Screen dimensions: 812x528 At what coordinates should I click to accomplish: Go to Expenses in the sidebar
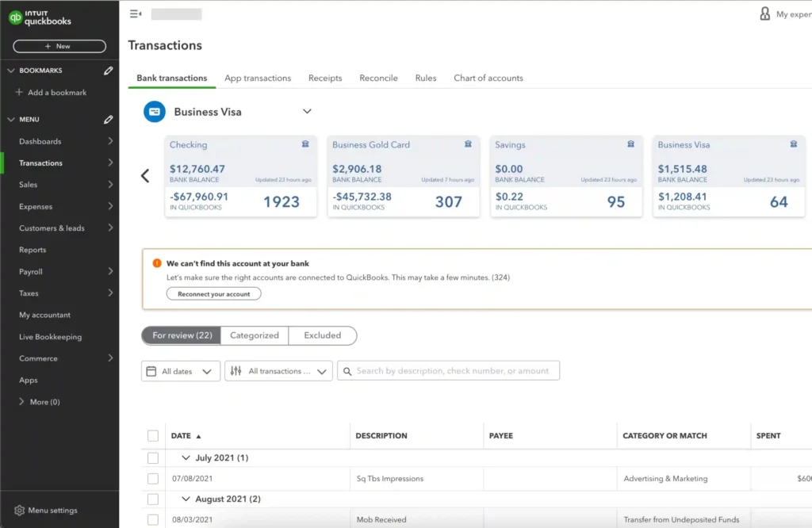(x=36, y=207)
